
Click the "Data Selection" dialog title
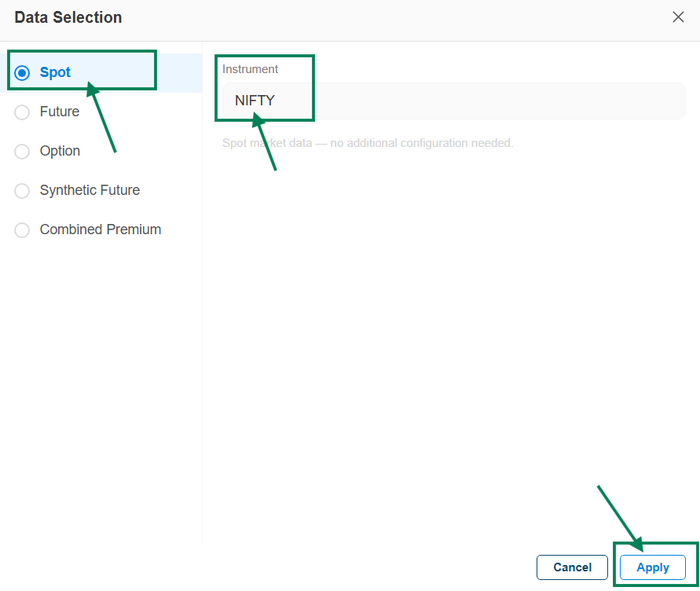(68, 17)
